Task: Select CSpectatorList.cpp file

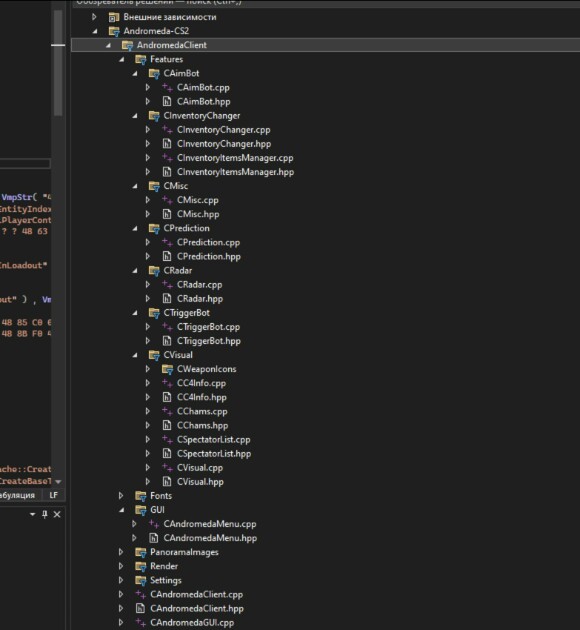Action: [x=214, y=440]
